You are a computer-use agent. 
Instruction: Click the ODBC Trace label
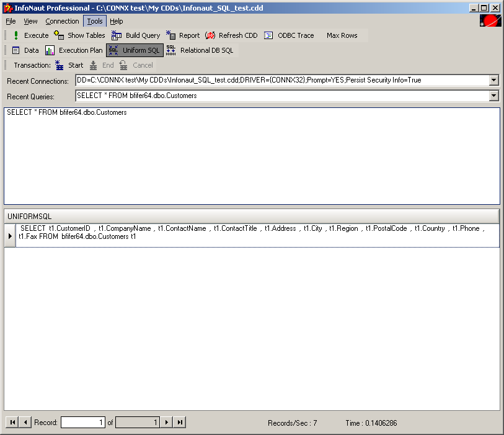[296, 35]
